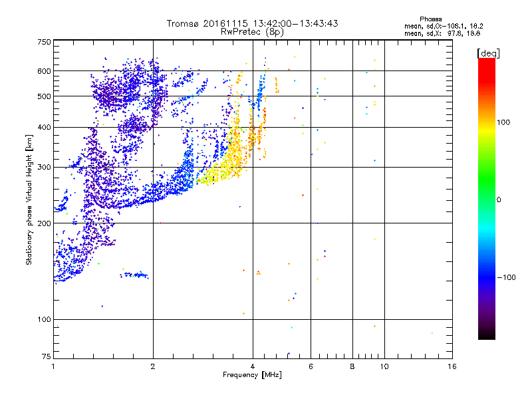Click the y-axis tick label "200"

[44, 223]
